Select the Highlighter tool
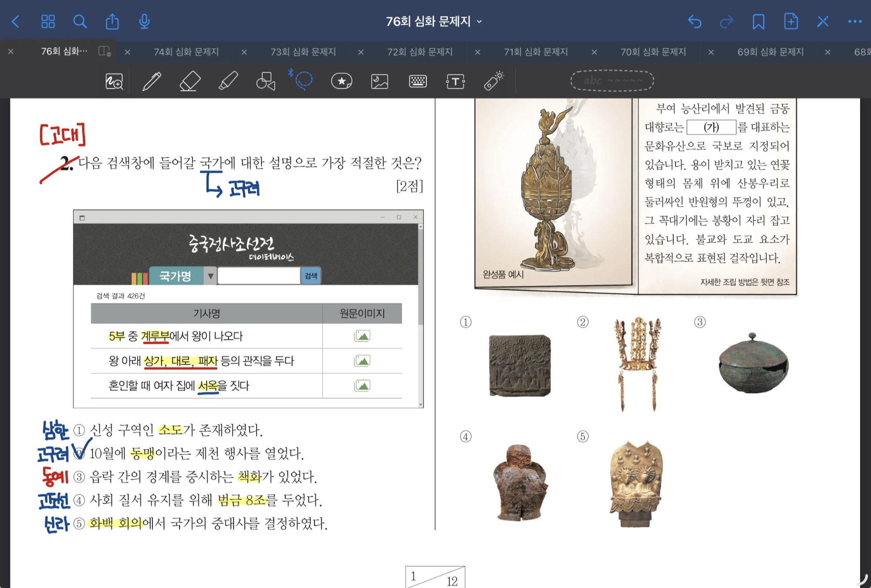871x588 pixels. click(228, 81)
